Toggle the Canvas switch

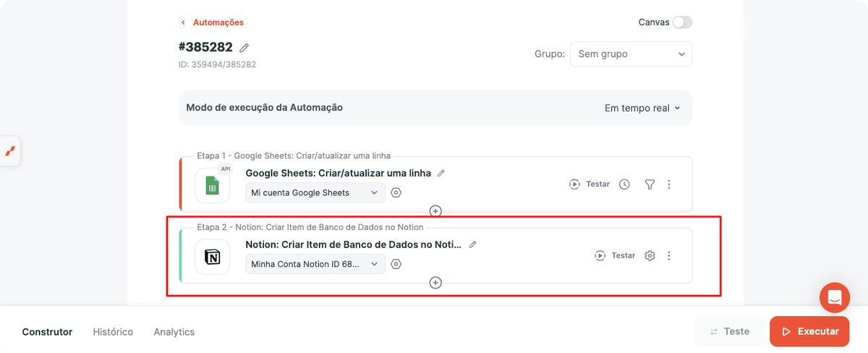point(682,22)
